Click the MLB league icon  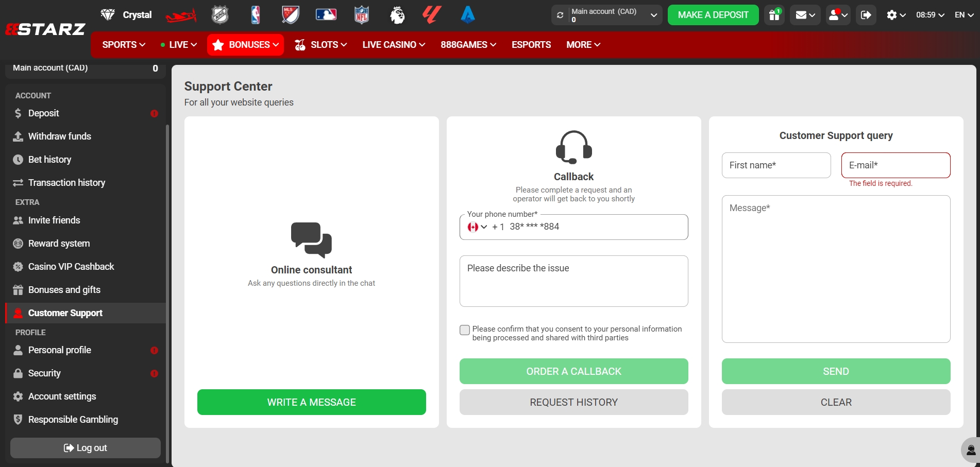(326, 15)
